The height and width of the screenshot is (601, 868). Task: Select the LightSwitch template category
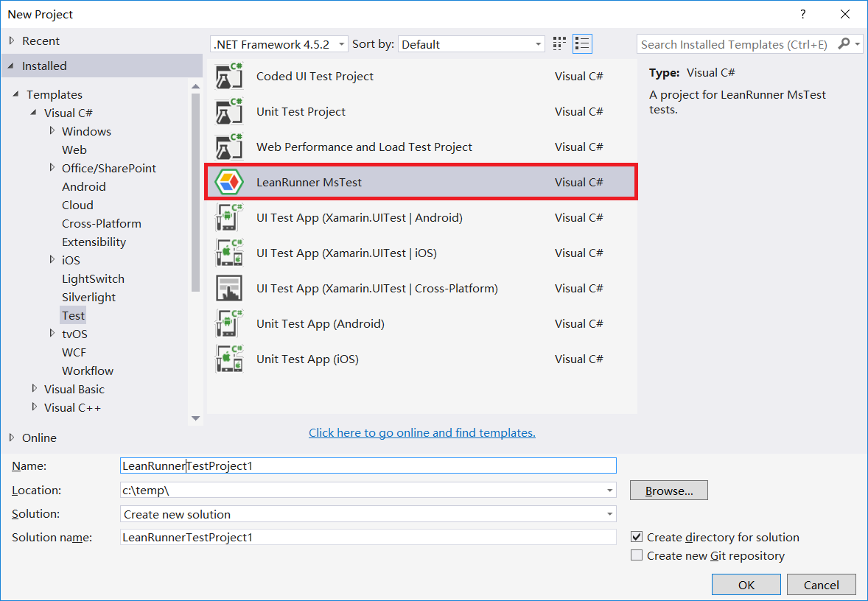(93, 279)
